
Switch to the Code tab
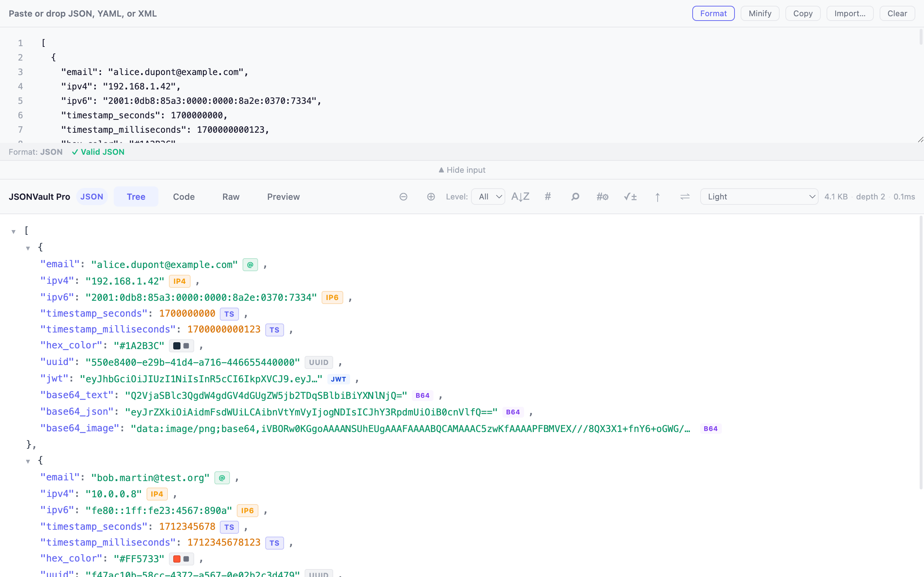point(184,197)
